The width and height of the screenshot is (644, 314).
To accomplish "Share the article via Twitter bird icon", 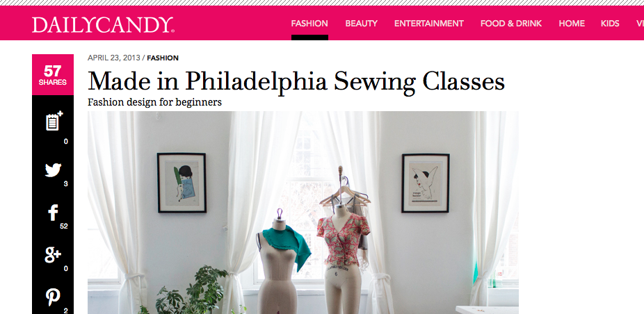I will pos(53,170).
